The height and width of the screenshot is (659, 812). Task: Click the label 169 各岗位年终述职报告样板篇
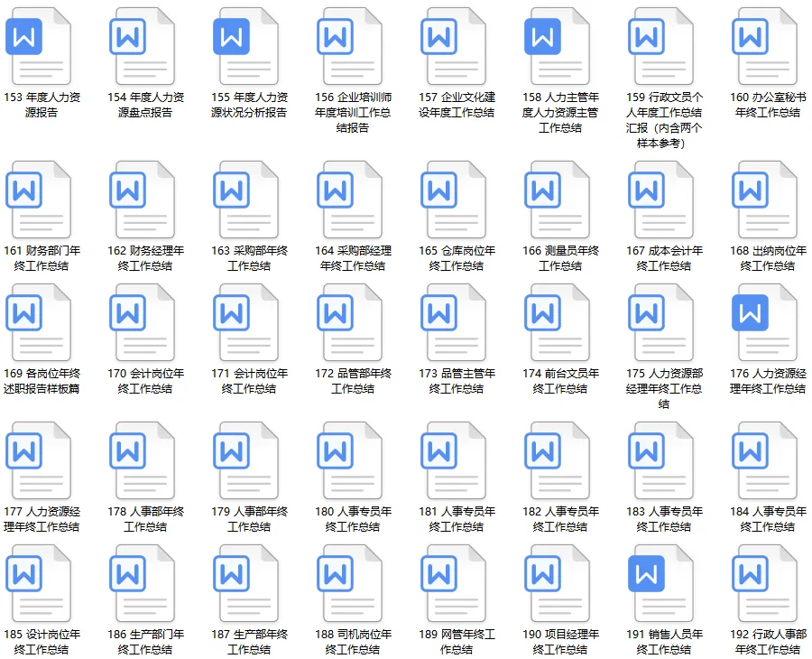pos(42,381)
